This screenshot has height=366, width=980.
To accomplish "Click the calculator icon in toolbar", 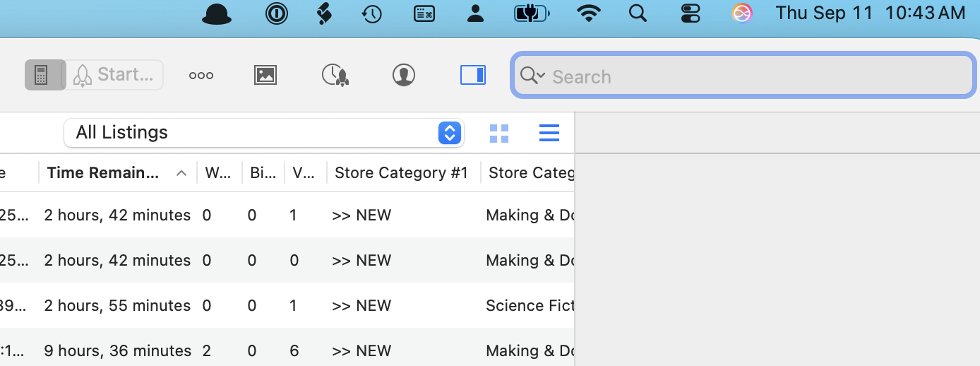I will [x=41, y=75].
